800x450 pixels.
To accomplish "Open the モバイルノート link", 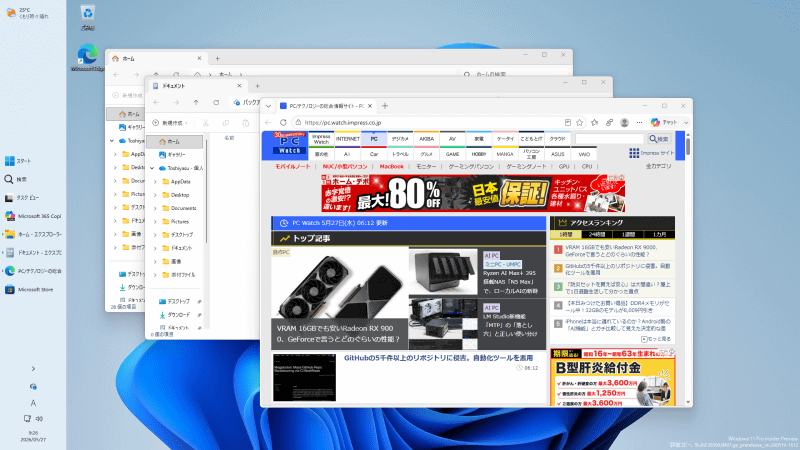I will coord(292,166).
